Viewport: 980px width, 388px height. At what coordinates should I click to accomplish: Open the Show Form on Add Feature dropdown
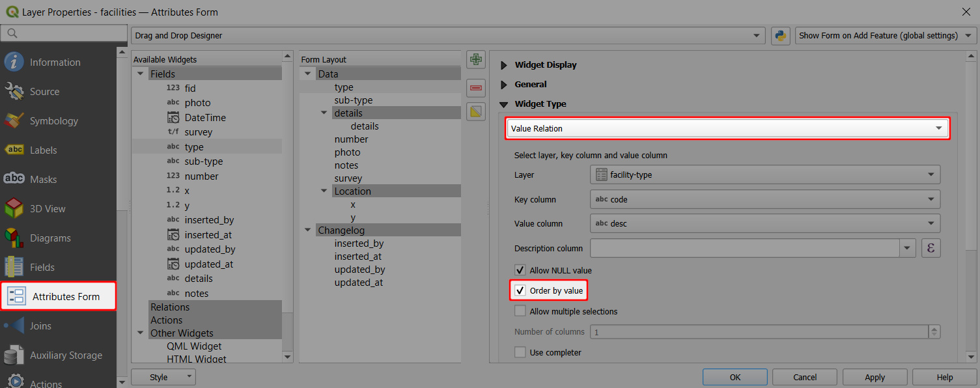(886, 36)
